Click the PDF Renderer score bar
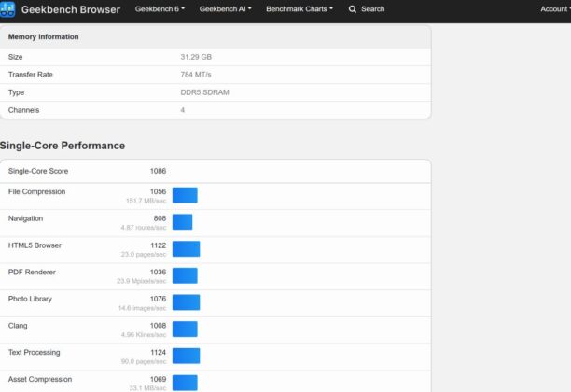Image resolution: width=571 pixels, height=392 pixels. (x=185, y=275)
